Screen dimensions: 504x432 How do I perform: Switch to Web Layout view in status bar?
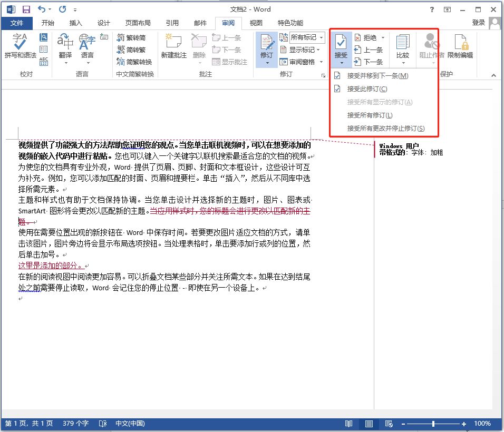pyautogui.click(x=389, y=424)
